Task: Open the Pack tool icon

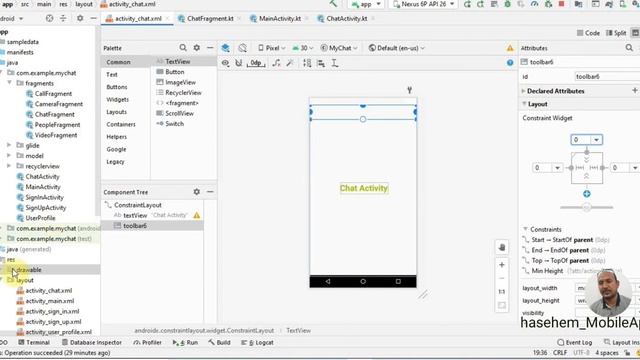Action: tap(307, 63)
